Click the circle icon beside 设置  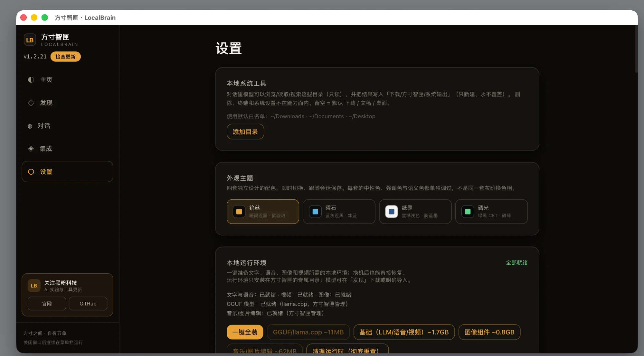coord(31,172)
